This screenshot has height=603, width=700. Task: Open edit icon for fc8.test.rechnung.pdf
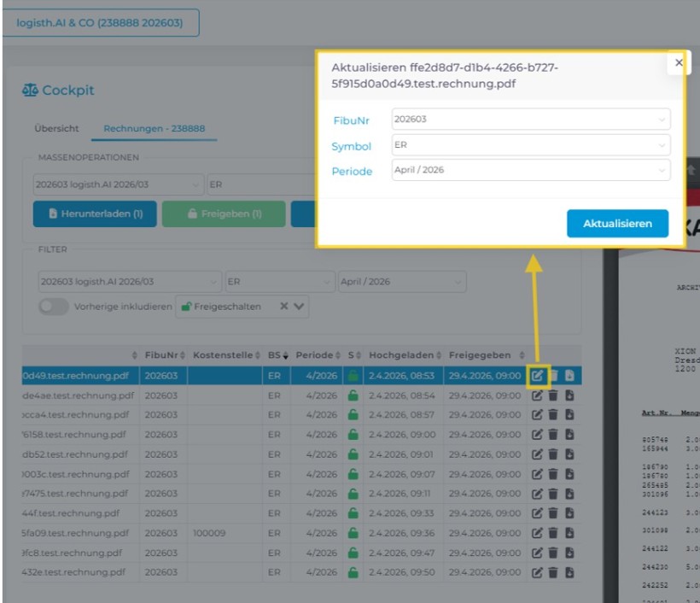537,553
